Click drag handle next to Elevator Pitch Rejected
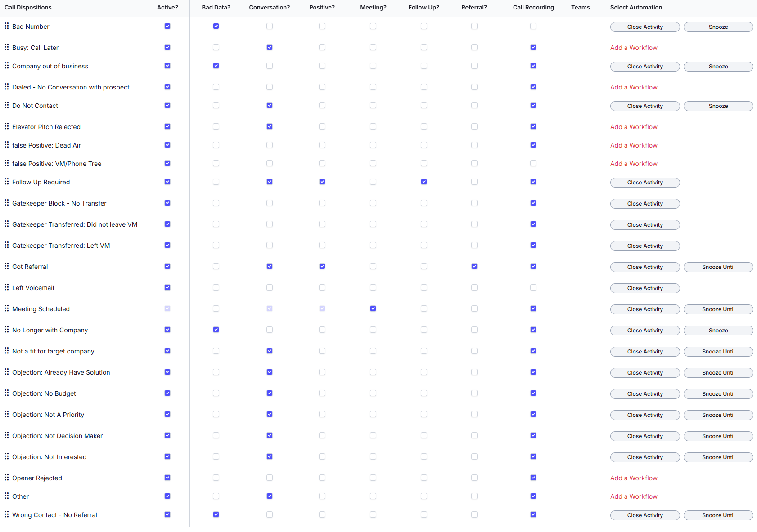The height and width of the screenshot is (532, 757). click(x=6, y=126)
